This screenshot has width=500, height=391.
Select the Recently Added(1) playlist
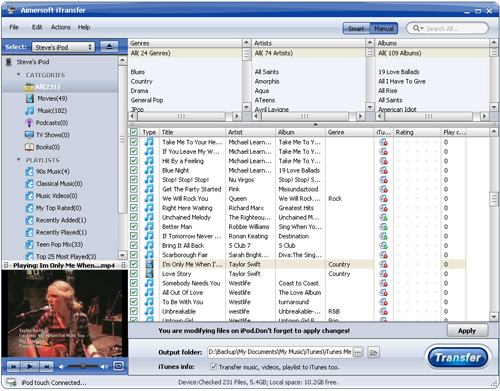(61, 220)
